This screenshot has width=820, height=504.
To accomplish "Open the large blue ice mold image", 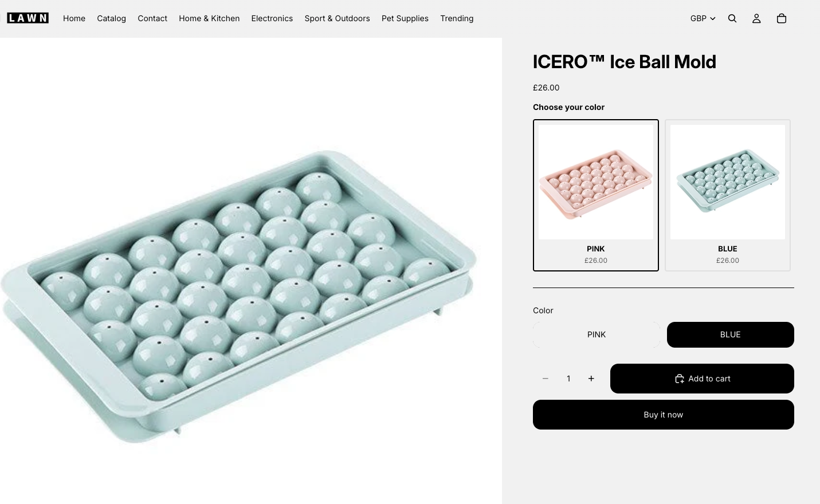I will pyautogui.click(x=239, y=298).
